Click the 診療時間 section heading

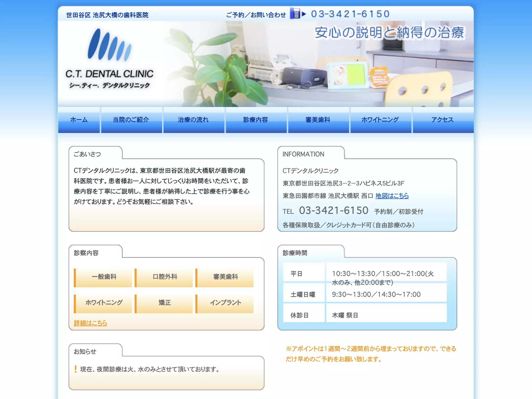click(x=295, y=253)
